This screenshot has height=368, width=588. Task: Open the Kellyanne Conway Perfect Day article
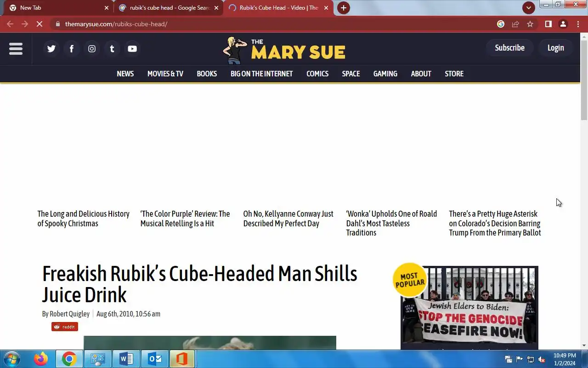pyautogui.click(x=288, y=218)
